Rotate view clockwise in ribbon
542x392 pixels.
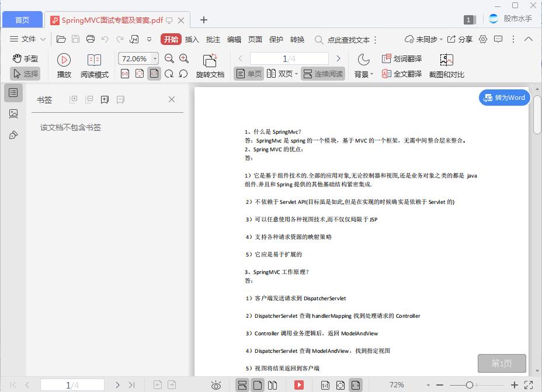(169, 74)
